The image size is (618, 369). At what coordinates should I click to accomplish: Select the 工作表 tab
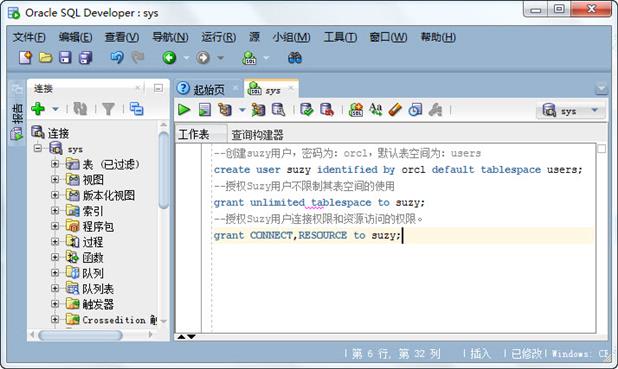(194, 135)
